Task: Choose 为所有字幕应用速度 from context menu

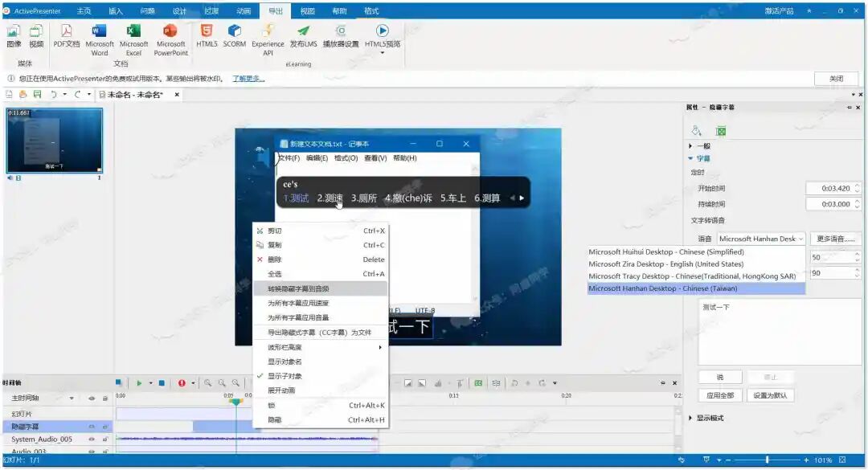Action: point(321,304)
